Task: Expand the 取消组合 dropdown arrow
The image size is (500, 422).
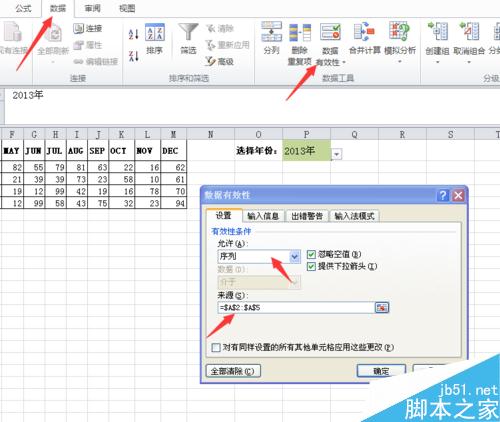Action: 469,62
